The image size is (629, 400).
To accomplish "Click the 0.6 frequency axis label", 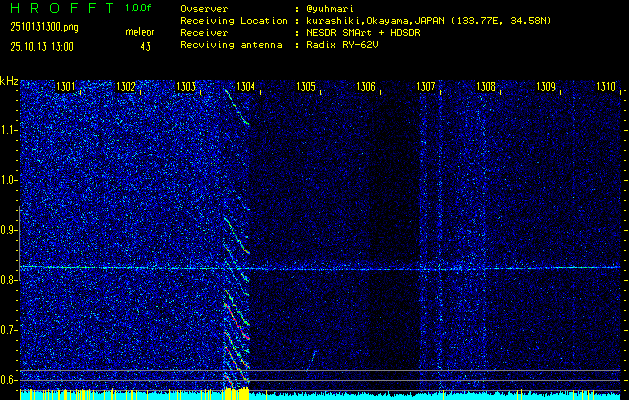I will point(7,380).
